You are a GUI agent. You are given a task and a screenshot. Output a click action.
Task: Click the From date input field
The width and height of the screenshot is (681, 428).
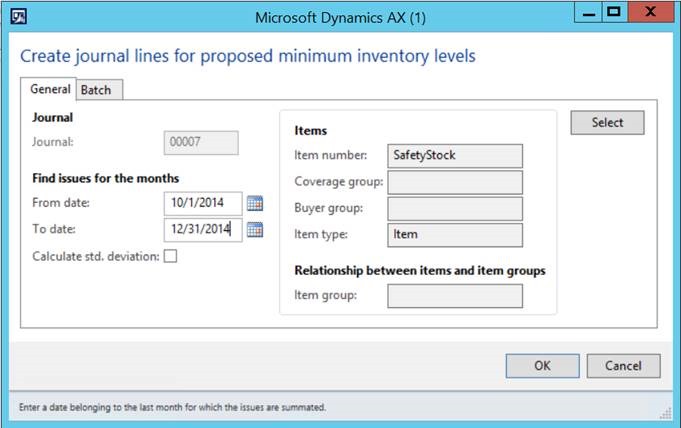click(x=202, y=203)
